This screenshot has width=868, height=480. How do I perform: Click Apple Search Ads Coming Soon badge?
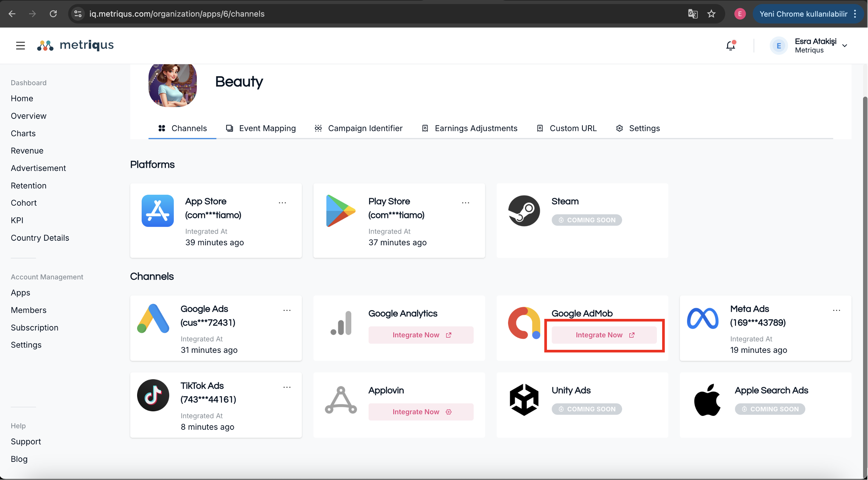[770, 409]
